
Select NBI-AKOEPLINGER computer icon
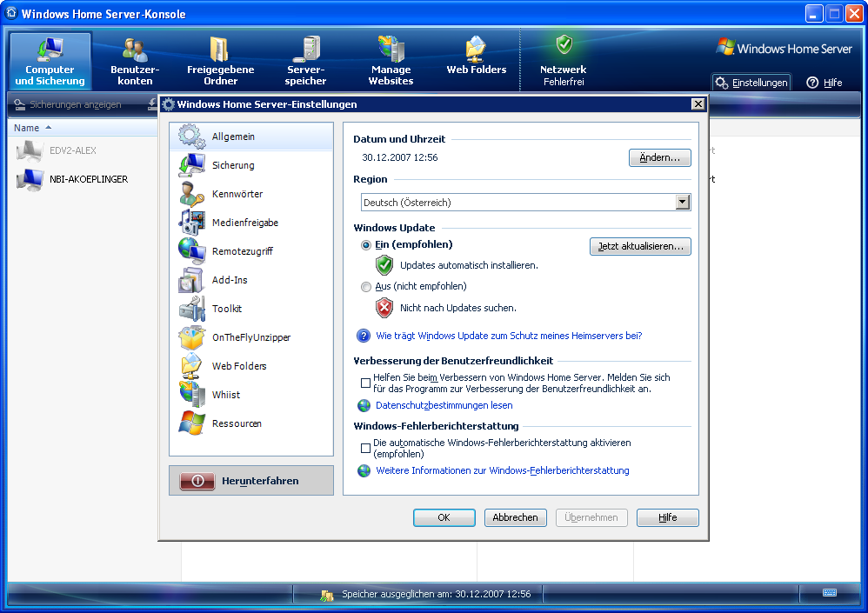coord(30,180)
